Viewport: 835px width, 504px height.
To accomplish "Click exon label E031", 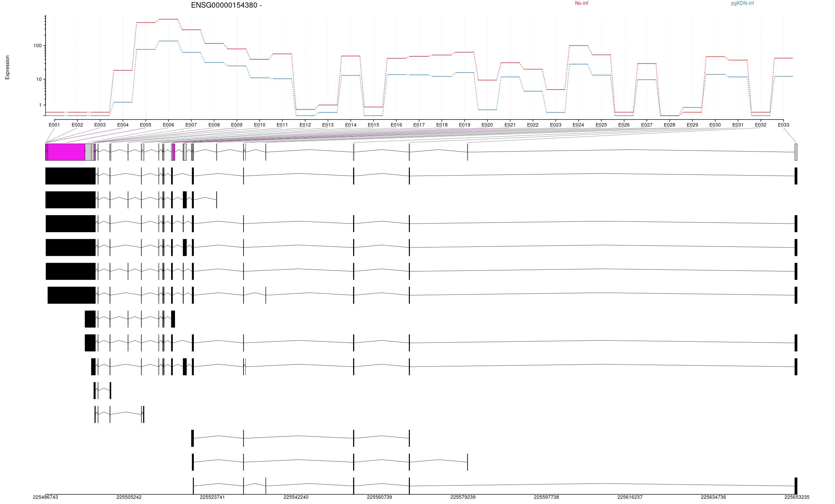I will tap(738, 125).
